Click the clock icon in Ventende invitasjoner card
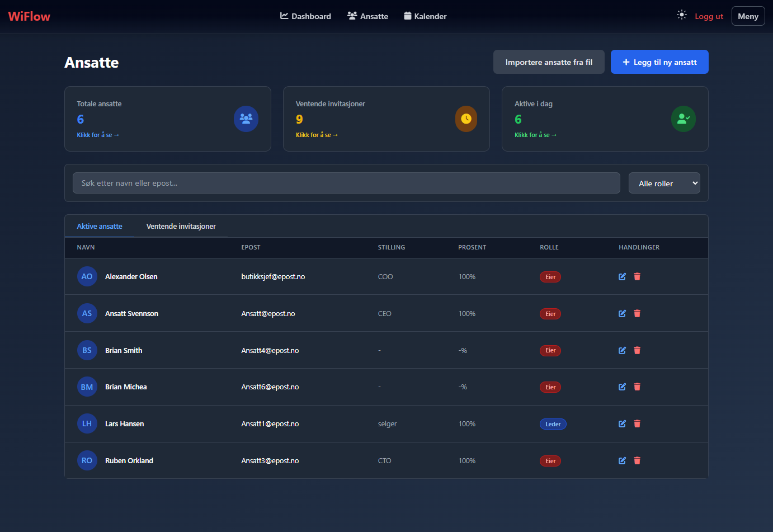This screenshot has height=532, width=773. coord(466,119)
